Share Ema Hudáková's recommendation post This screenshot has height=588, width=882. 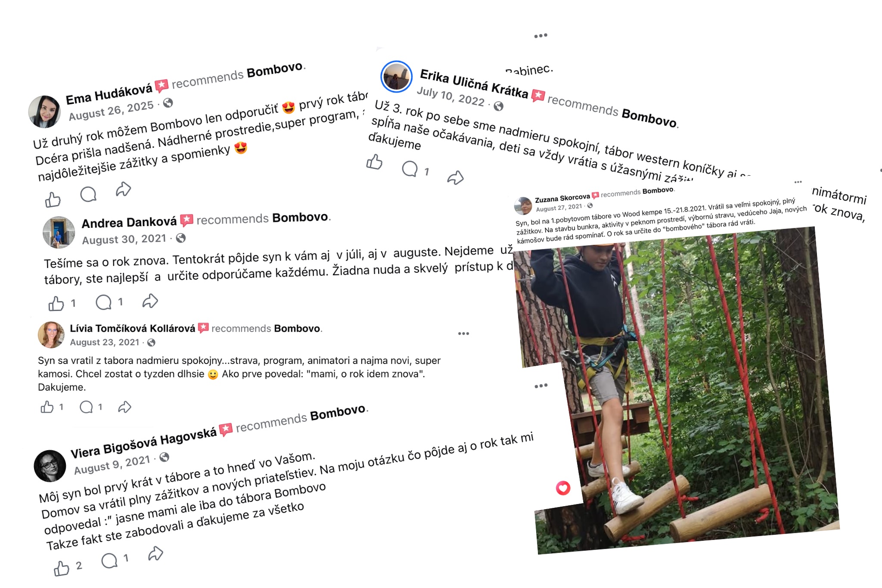[x=123, y=189]
